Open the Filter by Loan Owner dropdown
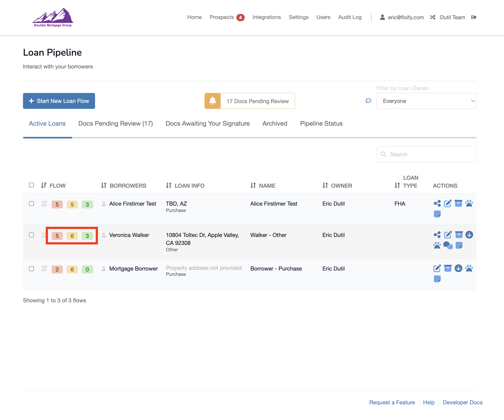Viewport: 504px width, 420px height. pyautogui.click(x=426, y=101)
